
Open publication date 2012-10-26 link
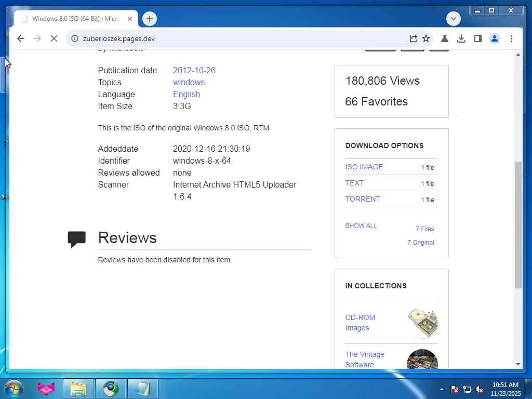194,70
